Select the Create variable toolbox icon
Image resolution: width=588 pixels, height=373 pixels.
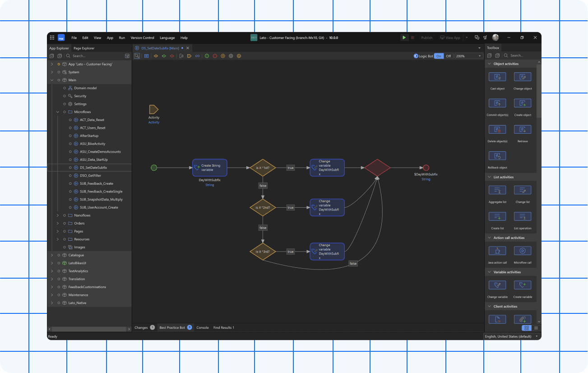[x=523, y=285]
